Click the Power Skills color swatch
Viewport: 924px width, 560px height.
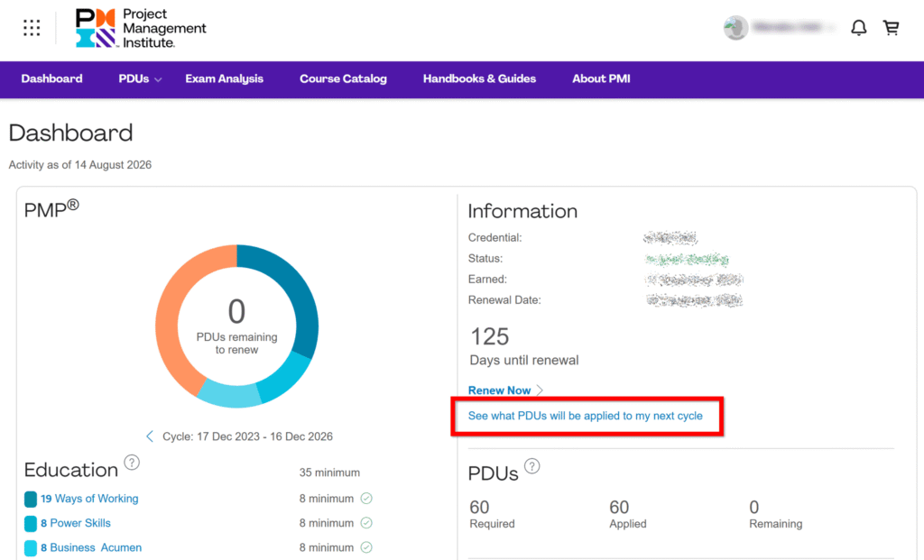pyautogui.click(x=31, y=524)
